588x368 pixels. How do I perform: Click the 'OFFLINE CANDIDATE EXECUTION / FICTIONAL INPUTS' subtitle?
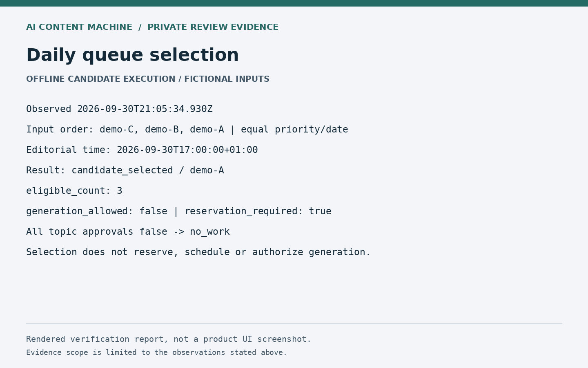pos(148,79)
